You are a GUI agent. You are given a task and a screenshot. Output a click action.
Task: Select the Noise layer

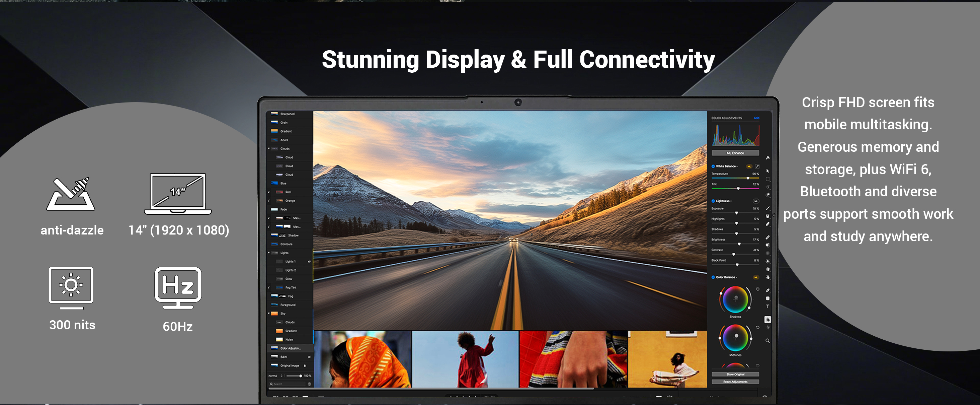(x=290, y=340)
